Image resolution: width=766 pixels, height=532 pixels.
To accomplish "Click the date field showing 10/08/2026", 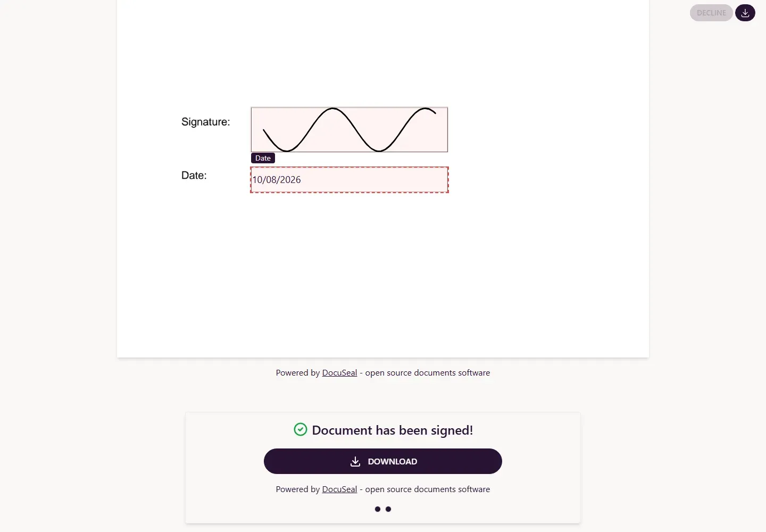I will click(x=349, y=180).
